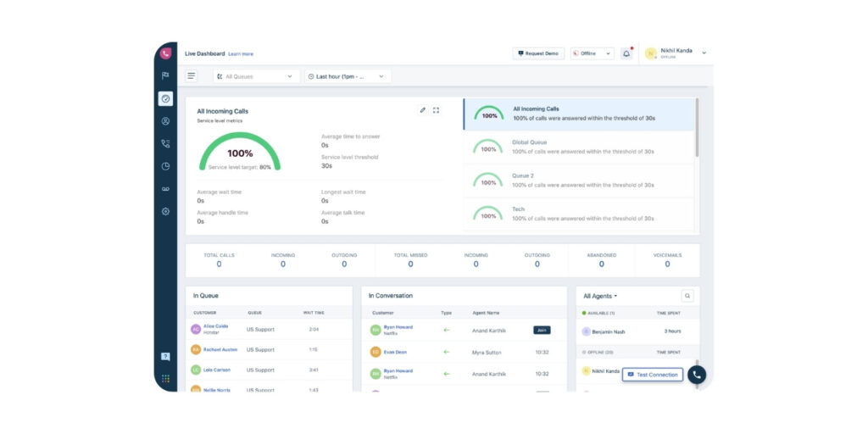
Task: Click the pencil edit icon on All Incoming Calls
Action: pos(422,110)
